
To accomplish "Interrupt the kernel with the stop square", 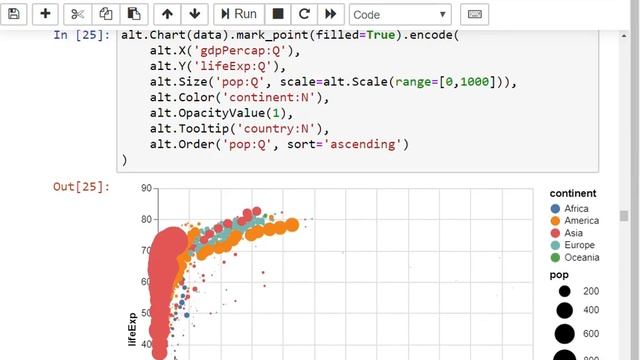I will tap(278, 14).
